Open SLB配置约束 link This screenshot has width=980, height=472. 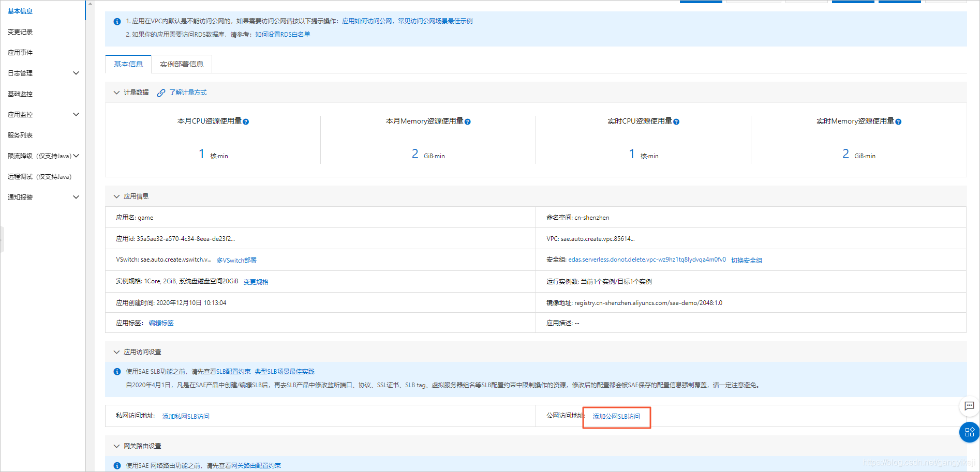[233, 372]
